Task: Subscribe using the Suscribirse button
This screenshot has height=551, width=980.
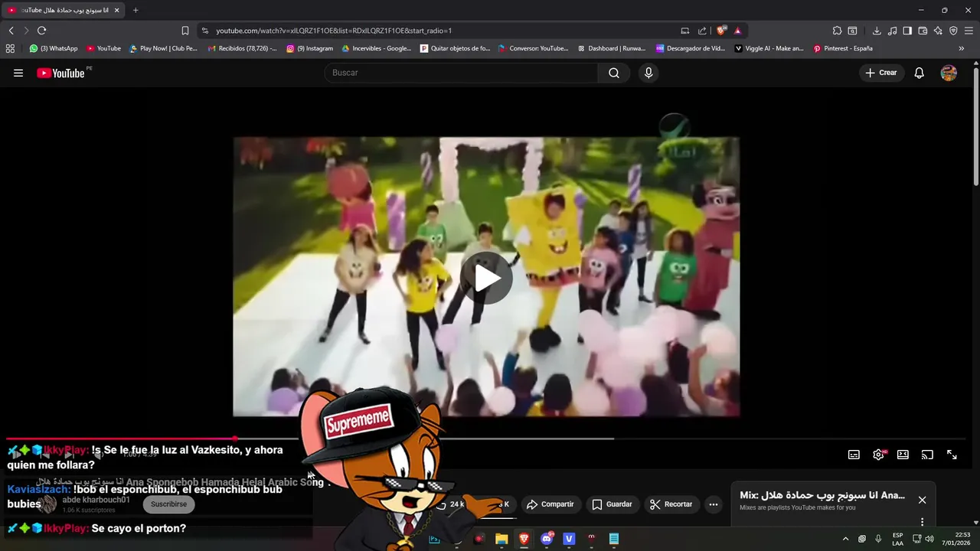Action: tap(168, 504)
